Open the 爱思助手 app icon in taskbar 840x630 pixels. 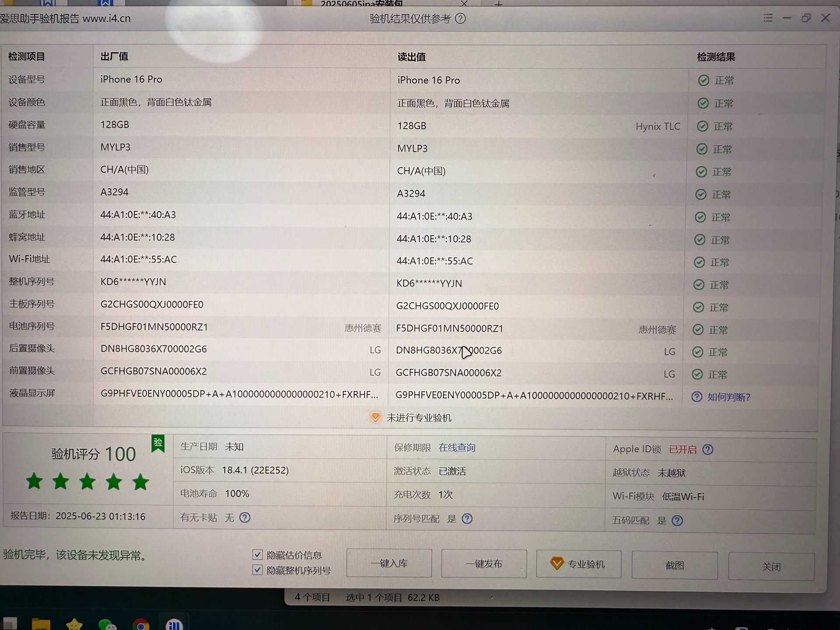(x=174, y=625)
